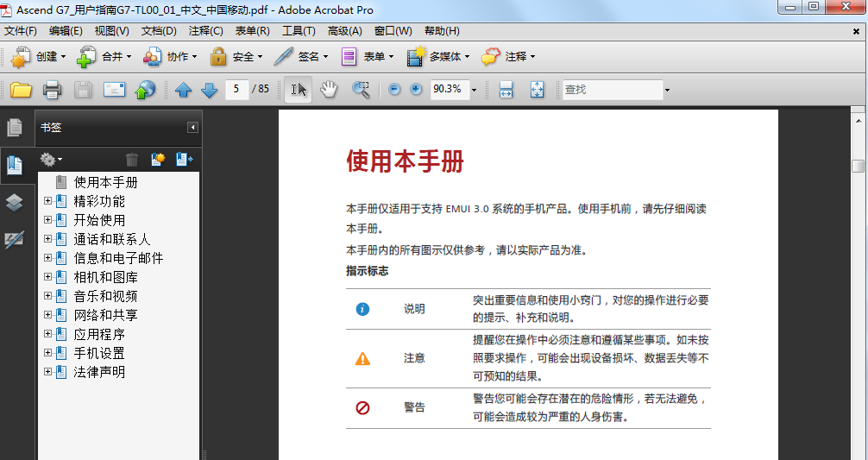
Task: Click the fit one full page icon
Action: (537, 89)
